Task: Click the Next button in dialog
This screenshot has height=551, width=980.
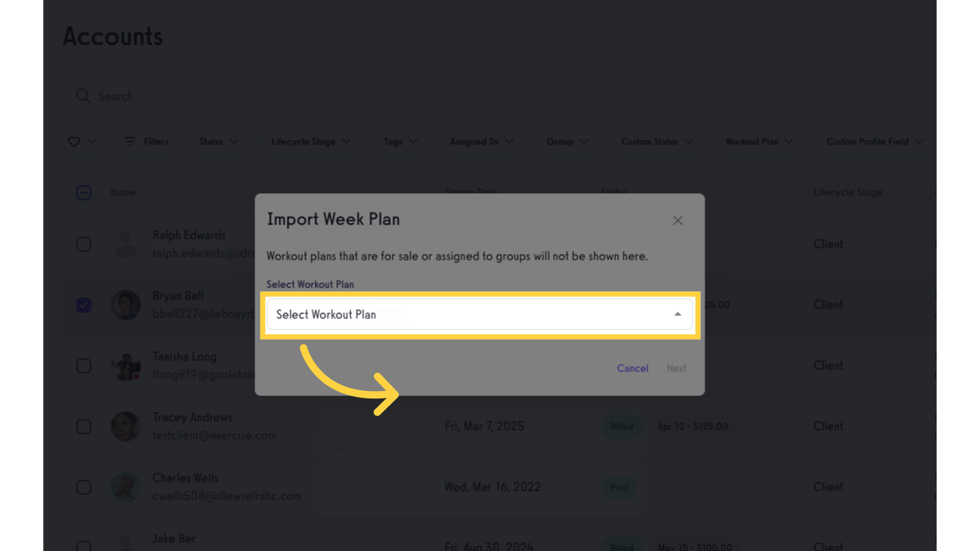Action: coord(676,368)
